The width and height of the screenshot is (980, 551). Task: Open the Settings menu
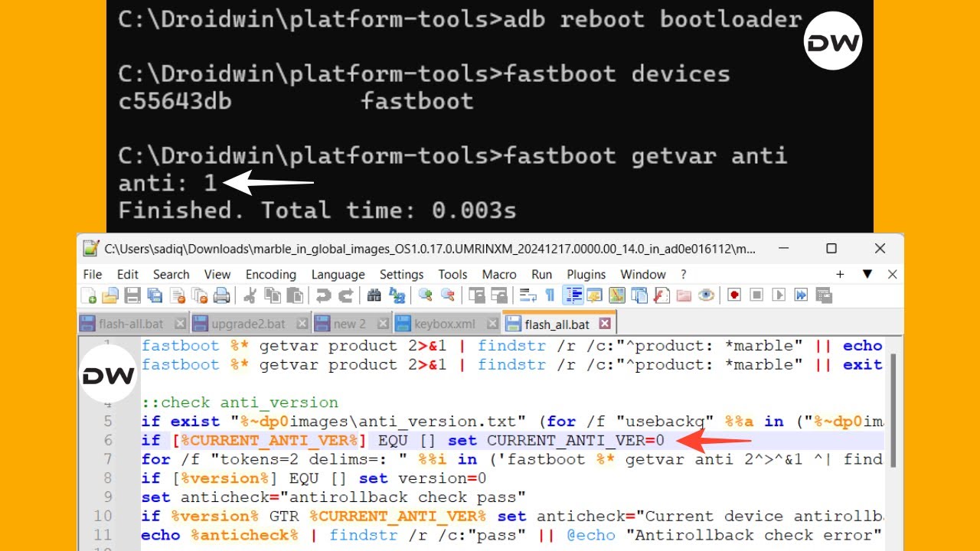pyautogui.click(x=401, y=274)
